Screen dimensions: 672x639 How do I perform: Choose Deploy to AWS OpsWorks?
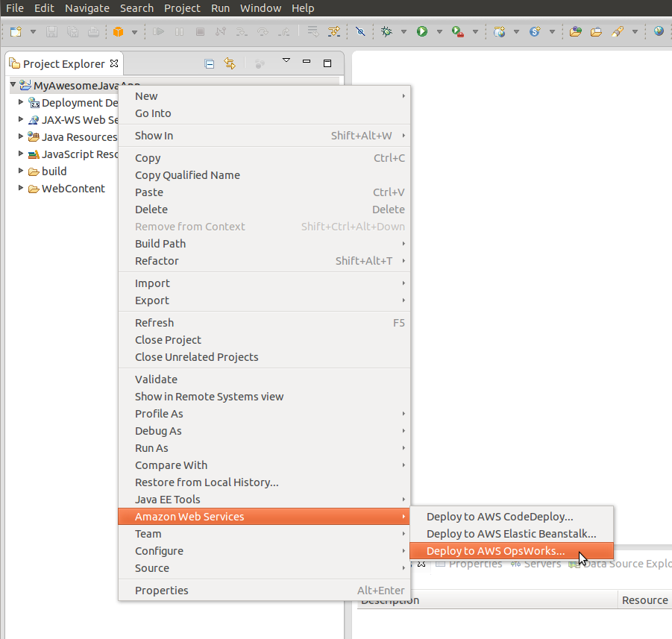click(512, 551)
